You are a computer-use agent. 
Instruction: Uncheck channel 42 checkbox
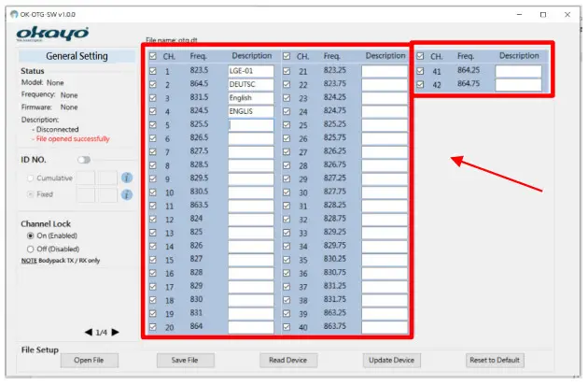click(x=420, y=84)
